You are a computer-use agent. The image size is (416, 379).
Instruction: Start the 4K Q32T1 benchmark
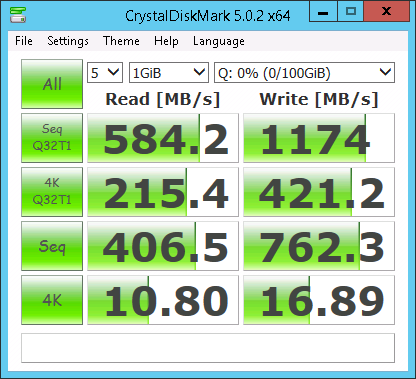click(52, 192)
